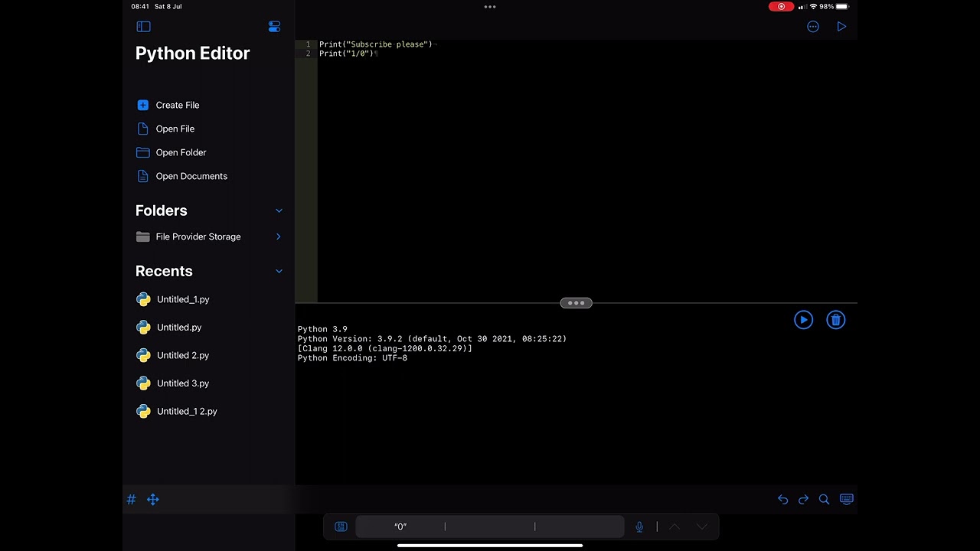Open recent file Untitled.py
Screen dimensions: 980x551
click(179, 327)
